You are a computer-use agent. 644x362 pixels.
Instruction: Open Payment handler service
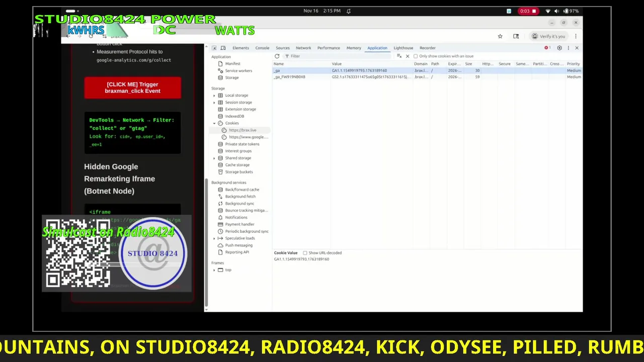click(239, 224)
